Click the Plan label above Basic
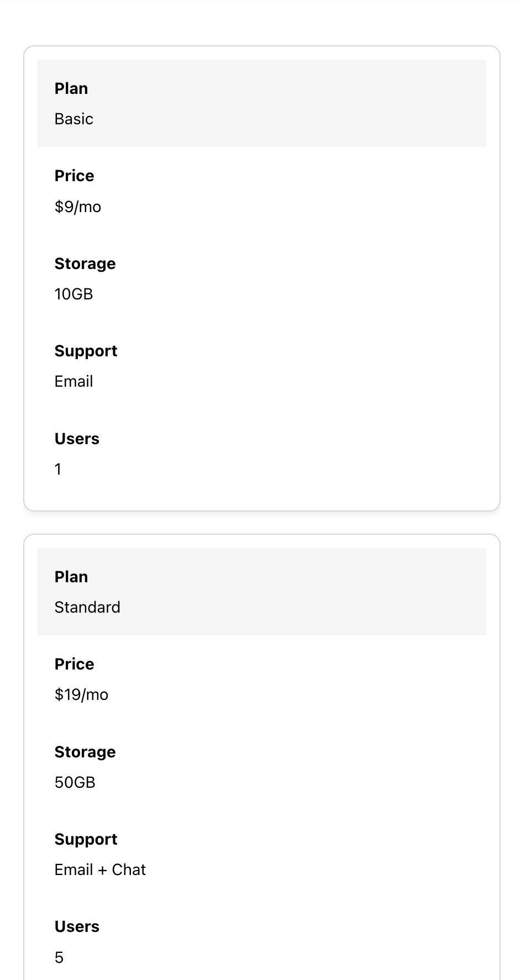Image resolution: width=526 pixels, height=980 pixels. 71,88
